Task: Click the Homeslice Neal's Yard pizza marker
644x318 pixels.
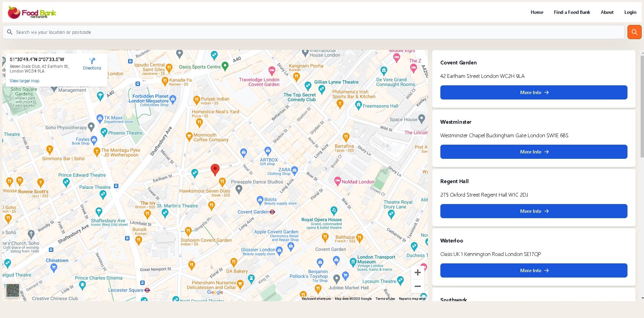Action: (x=199, y=123)
